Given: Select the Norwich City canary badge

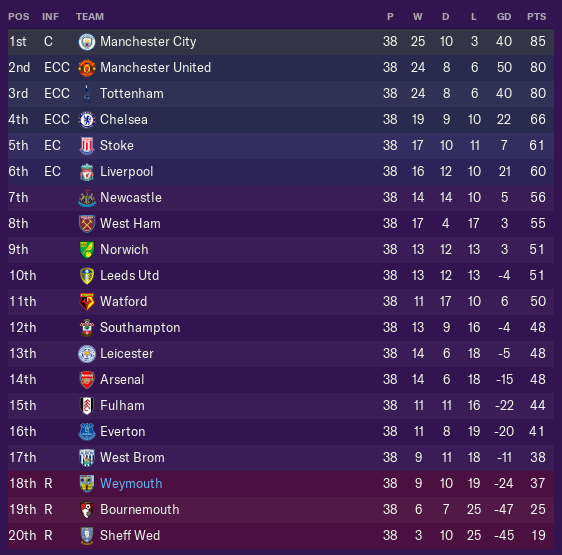Looking at the screenshot, I should coord(87,250).
